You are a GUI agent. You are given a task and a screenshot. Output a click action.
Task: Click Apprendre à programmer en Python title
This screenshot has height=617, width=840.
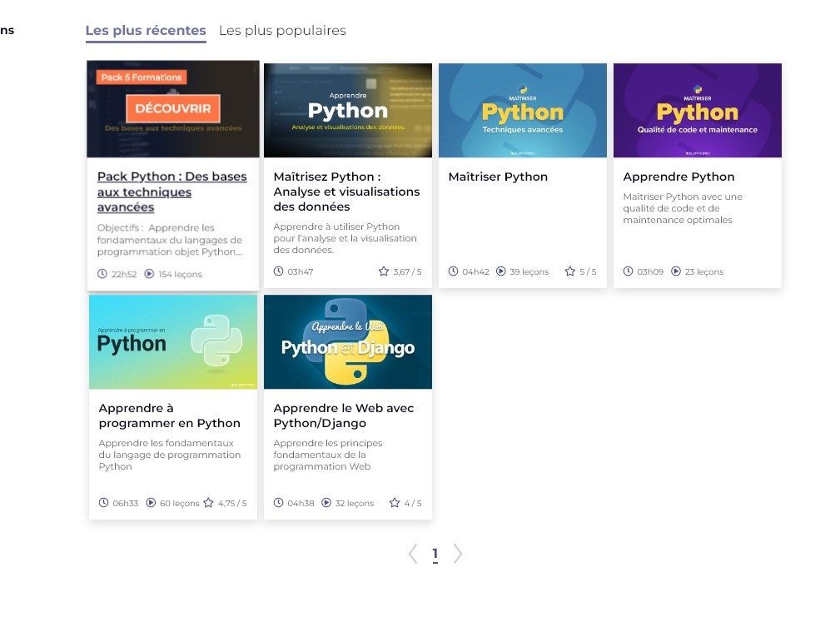[x=169, y=415]
